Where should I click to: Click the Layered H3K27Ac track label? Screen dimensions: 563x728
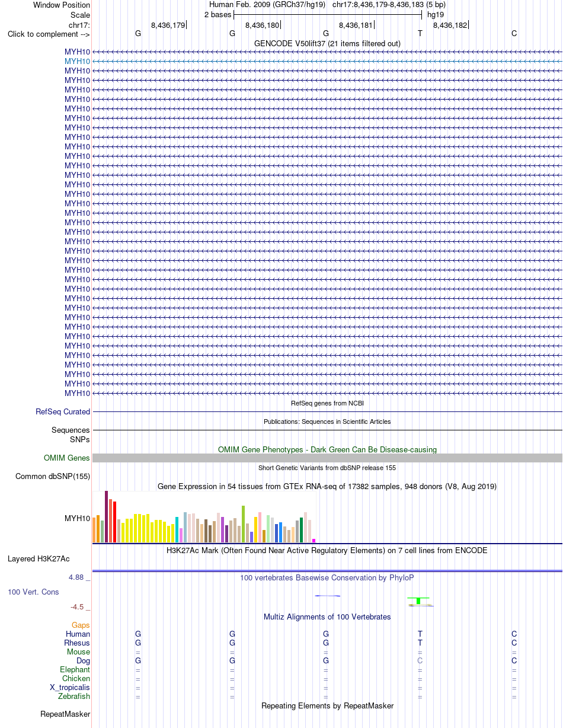39,558
